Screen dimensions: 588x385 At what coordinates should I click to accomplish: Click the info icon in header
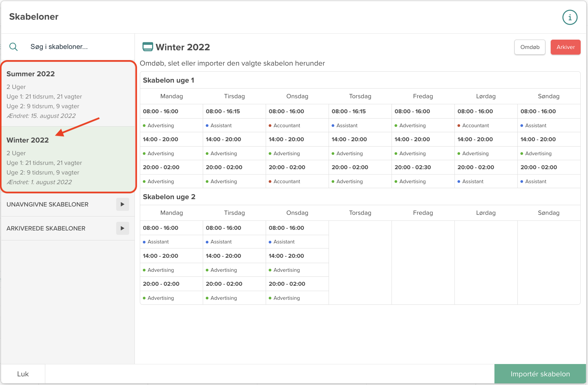(570, 17)
